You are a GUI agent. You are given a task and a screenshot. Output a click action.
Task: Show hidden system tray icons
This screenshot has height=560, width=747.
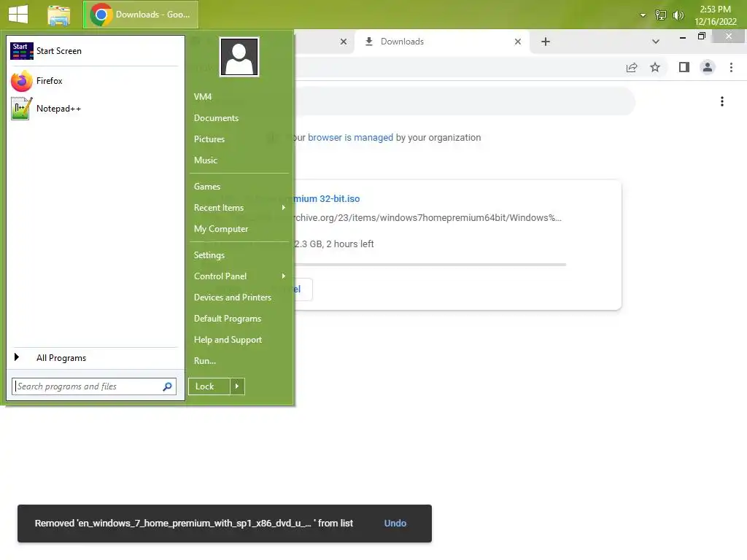[x=643, y=15]
